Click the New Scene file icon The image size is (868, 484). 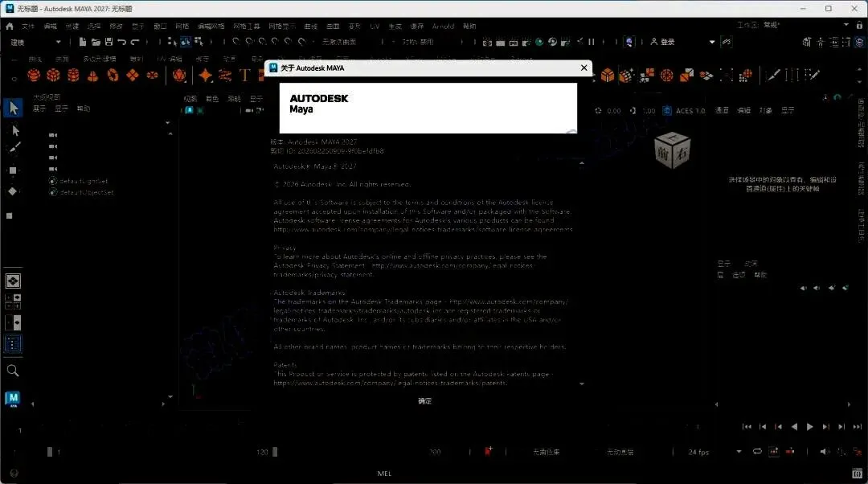point(83,42)
